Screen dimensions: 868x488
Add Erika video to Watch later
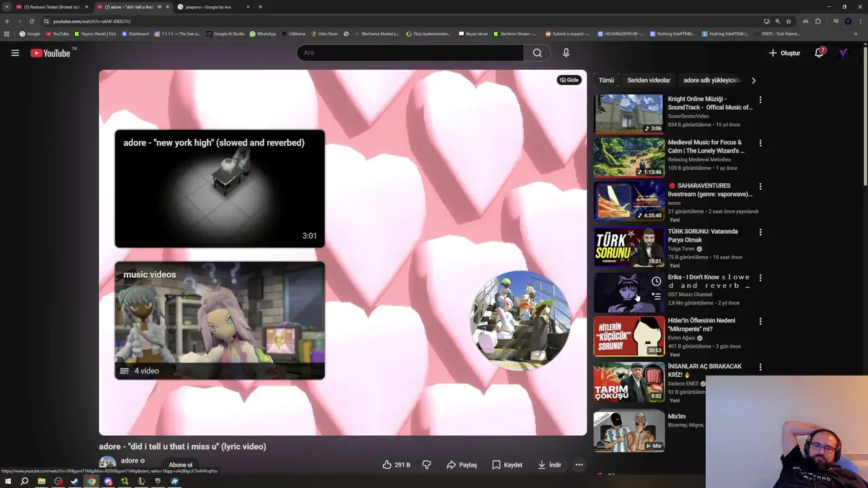pyautogui.click(x=656, y=281)
